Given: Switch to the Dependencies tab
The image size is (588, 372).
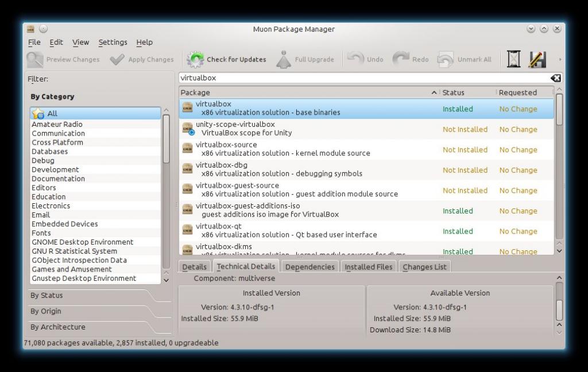Looking at the screenshot, I should pyautogui.click(x=310, y=267).
